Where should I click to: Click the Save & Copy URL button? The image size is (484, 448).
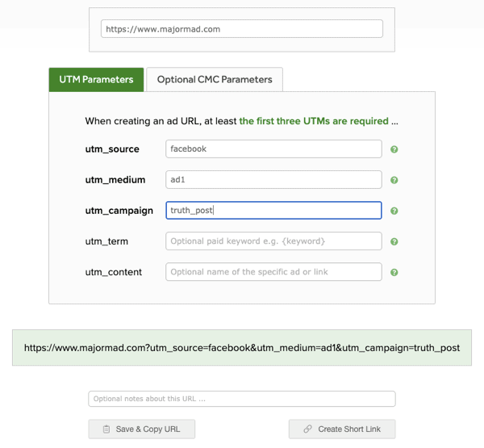pyautogui.click(x=142, y=429)
